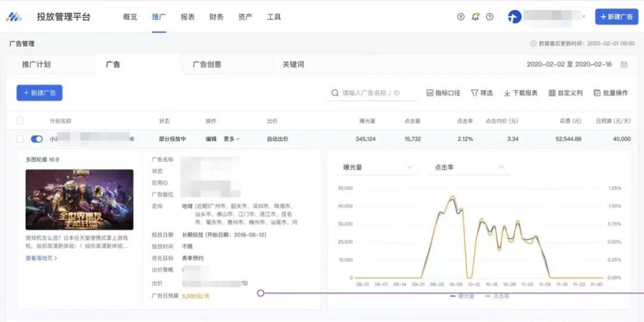Open the 点击率 chart metric dropdown
The width and height of the screenshot is (644, 322).
[x=469, y=167]
